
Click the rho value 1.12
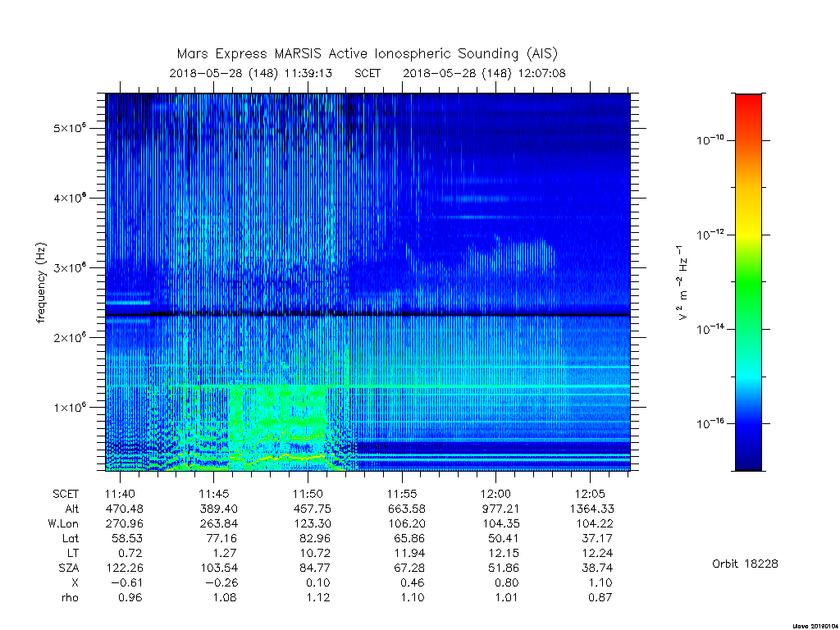click(x=317, y=597)
